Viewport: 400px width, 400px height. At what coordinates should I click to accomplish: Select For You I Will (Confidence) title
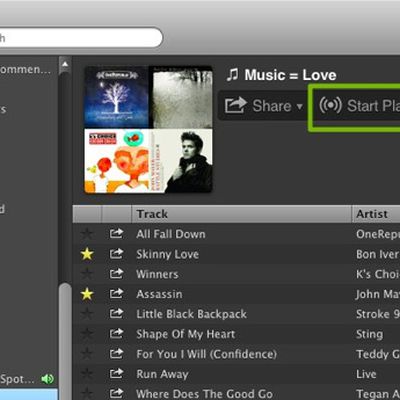pyautogui.click(x=206, y=354)
